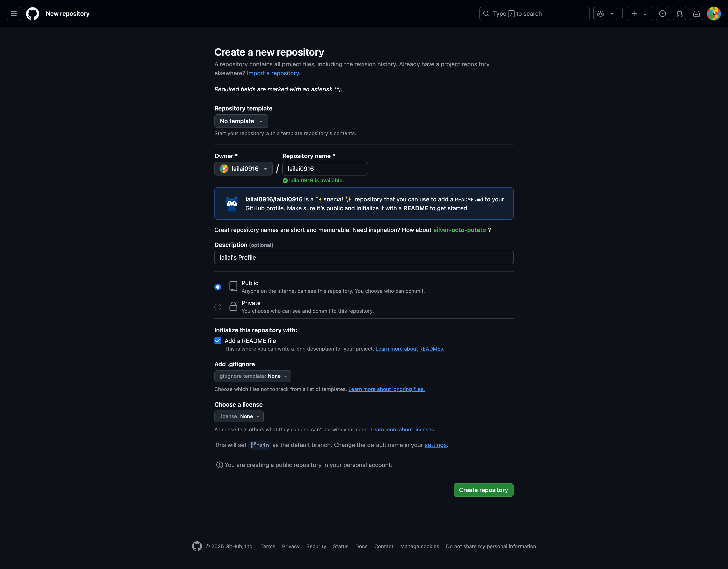This screenshot has height=569, width=728.
Task: Click the plus create-new icon
Action: [635, 14]
